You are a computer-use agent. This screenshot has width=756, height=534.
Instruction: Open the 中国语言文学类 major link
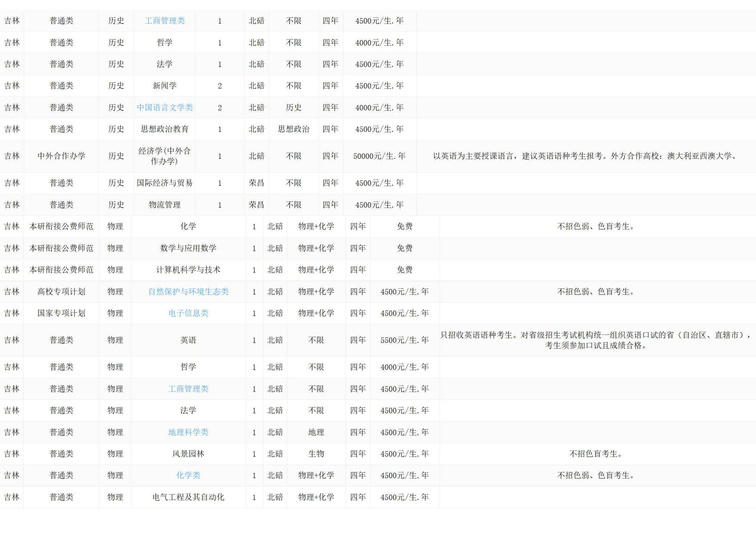pos(165,108)
